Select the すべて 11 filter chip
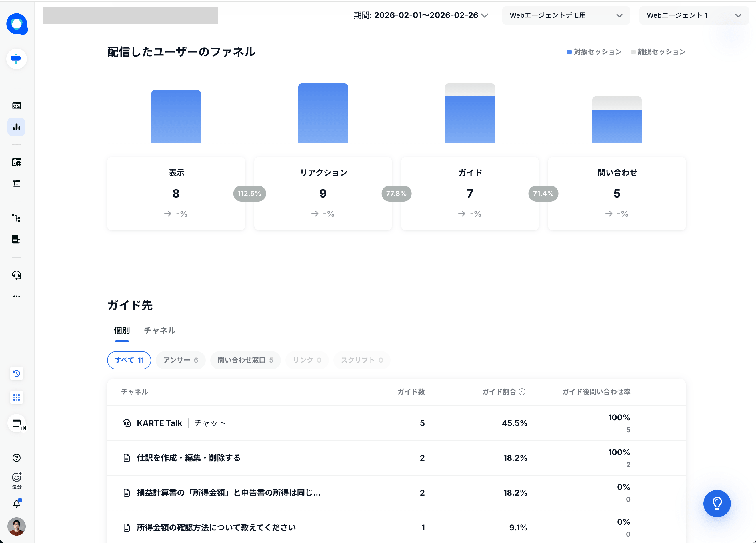756x543 pixels. (x=129, y=360)
